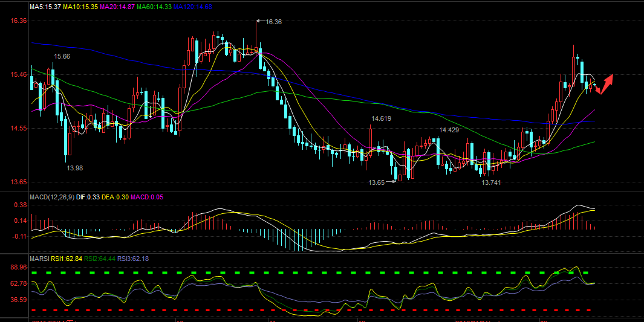Select the green RSI2:64.44 label

pyautogui.click(x=100, y=259)
